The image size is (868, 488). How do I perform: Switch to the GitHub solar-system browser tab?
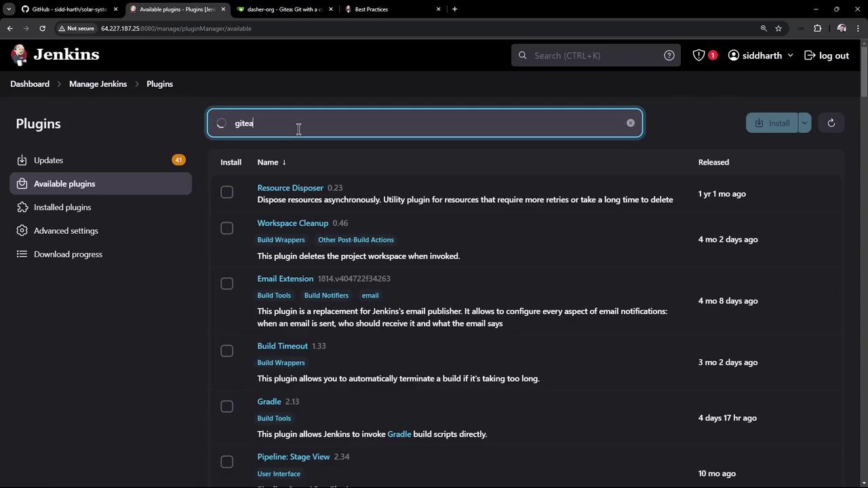tap(68, 9)
